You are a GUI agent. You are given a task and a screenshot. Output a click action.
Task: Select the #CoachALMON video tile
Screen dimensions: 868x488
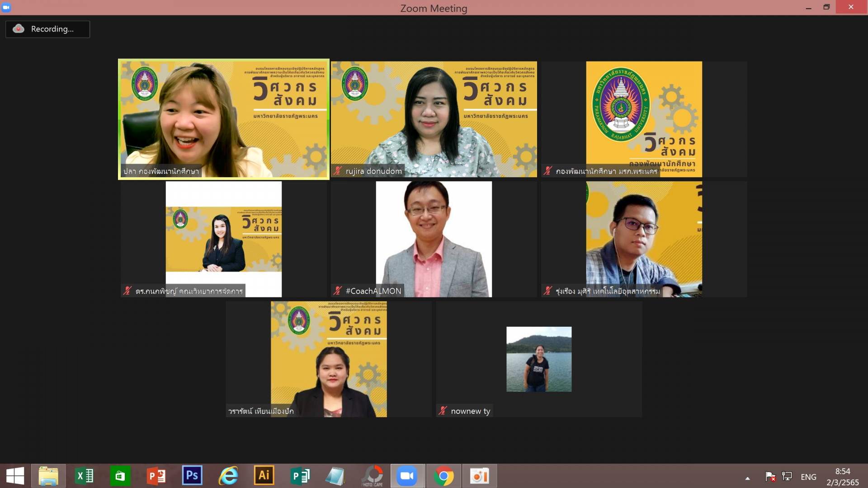pyautogui.click(x=434, y=239)
